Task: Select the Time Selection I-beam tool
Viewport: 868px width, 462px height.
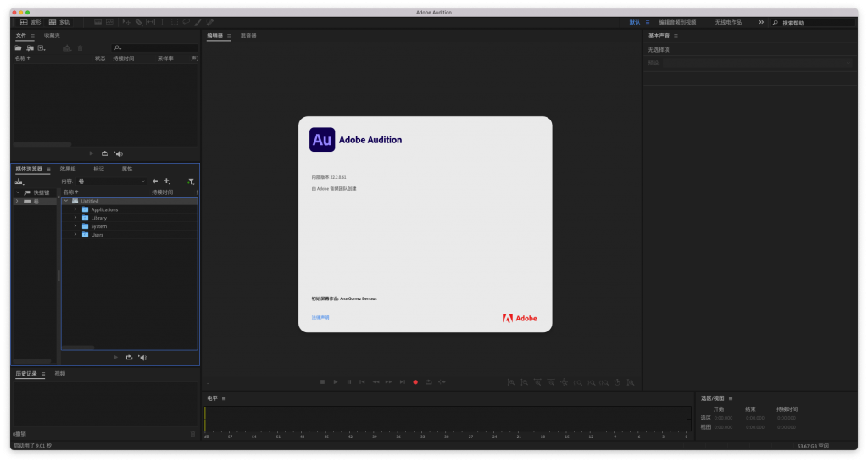Action: [162, 22]
